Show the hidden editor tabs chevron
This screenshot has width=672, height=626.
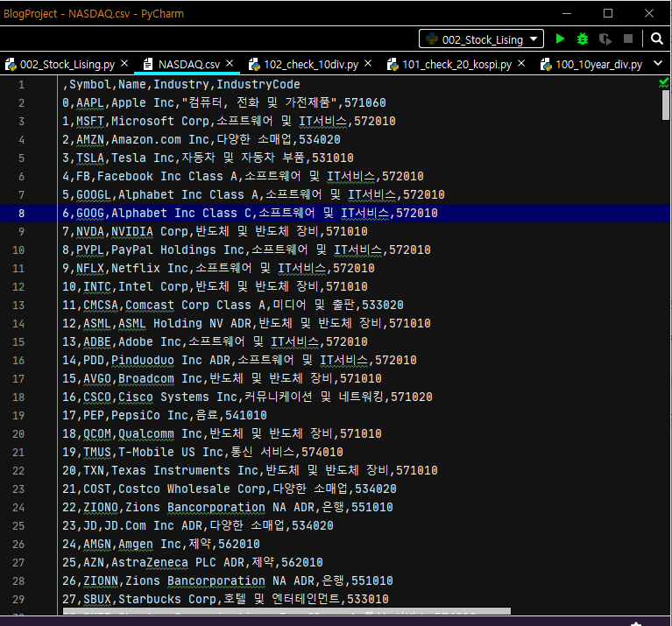pyautogui.click(x=658, y=64)
